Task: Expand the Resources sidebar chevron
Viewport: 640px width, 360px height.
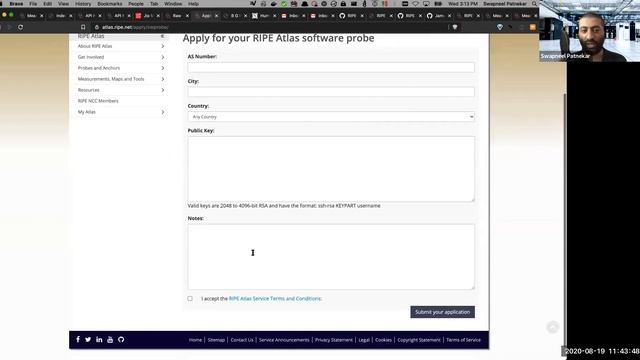Action: click(x=162, y=90)
